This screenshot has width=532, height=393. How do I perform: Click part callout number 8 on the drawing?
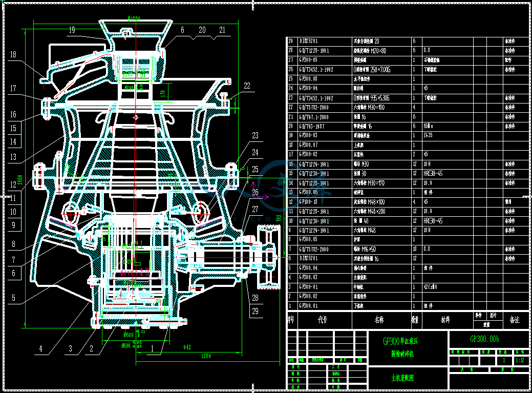14,244
